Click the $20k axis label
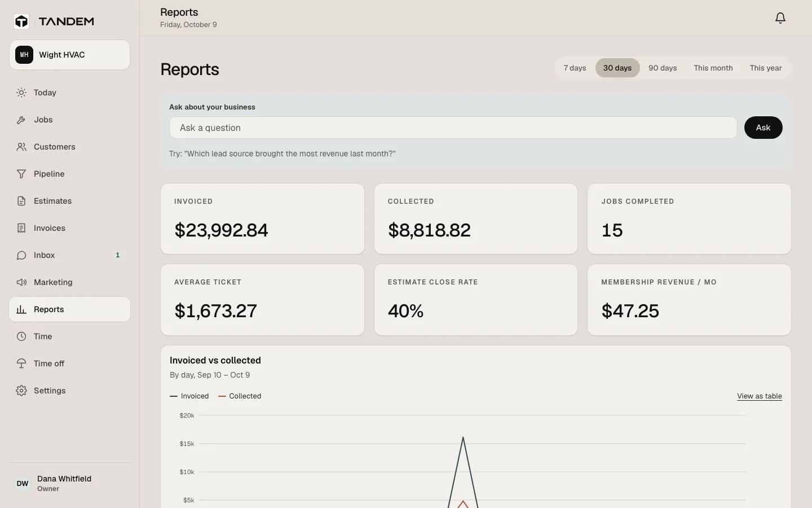 click(x=187, y=415)
